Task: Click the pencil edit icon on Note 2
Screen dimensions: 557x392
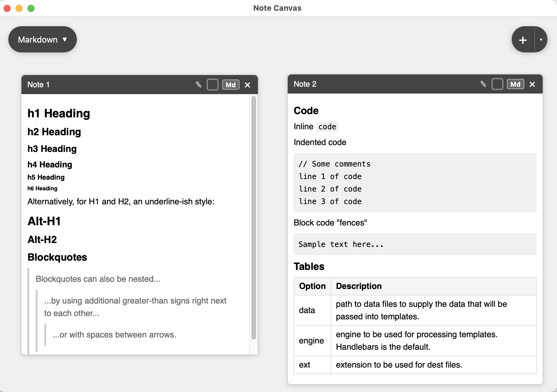Action: pos(483,84)
